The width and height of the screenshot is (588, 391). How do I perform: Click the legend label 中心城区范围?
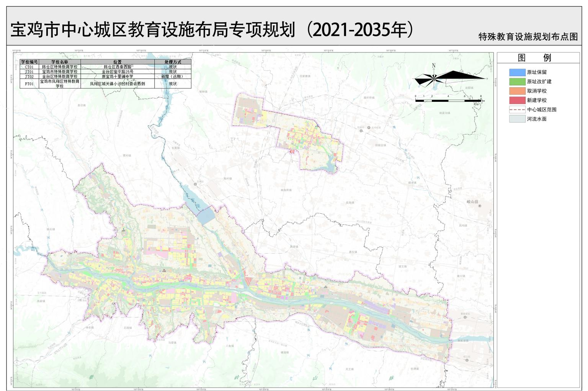(542, 110)
